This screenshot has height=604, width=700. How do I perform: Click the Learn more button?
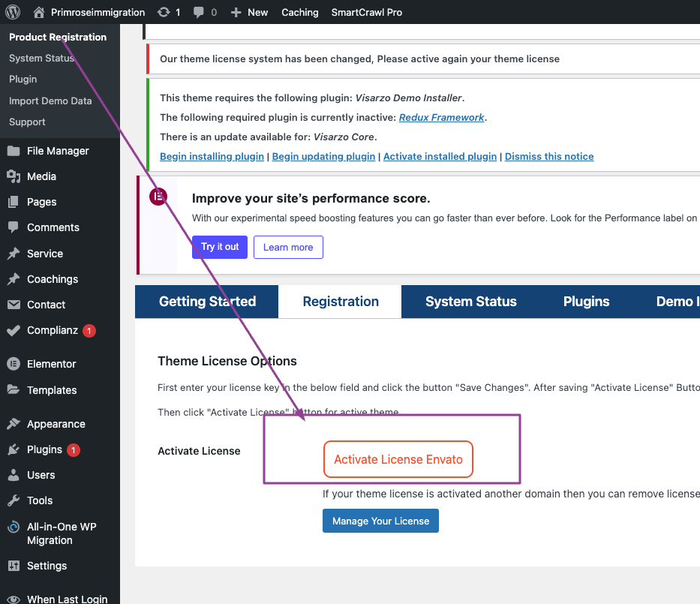pyautogui.click(x=288, y=248)
